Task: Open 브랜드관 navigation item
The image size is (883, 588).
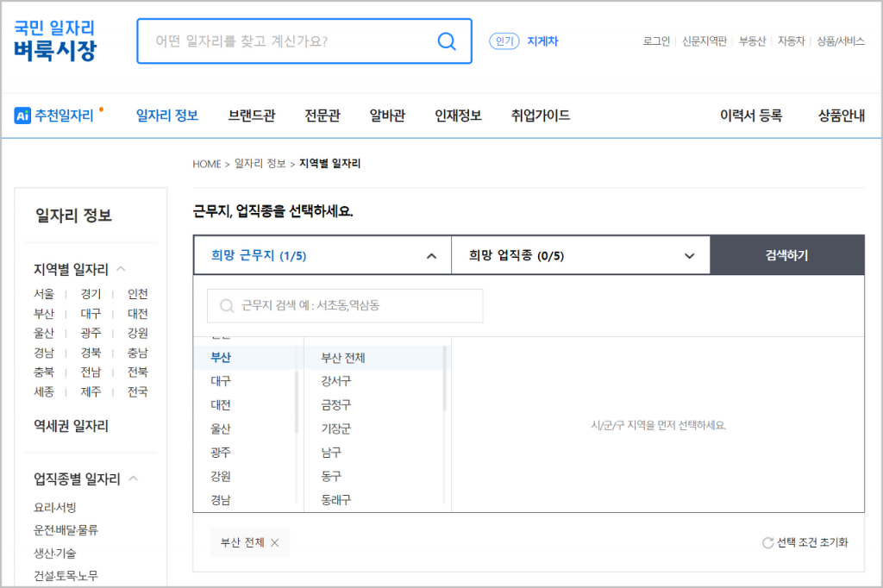Action: tap(252, 116)
